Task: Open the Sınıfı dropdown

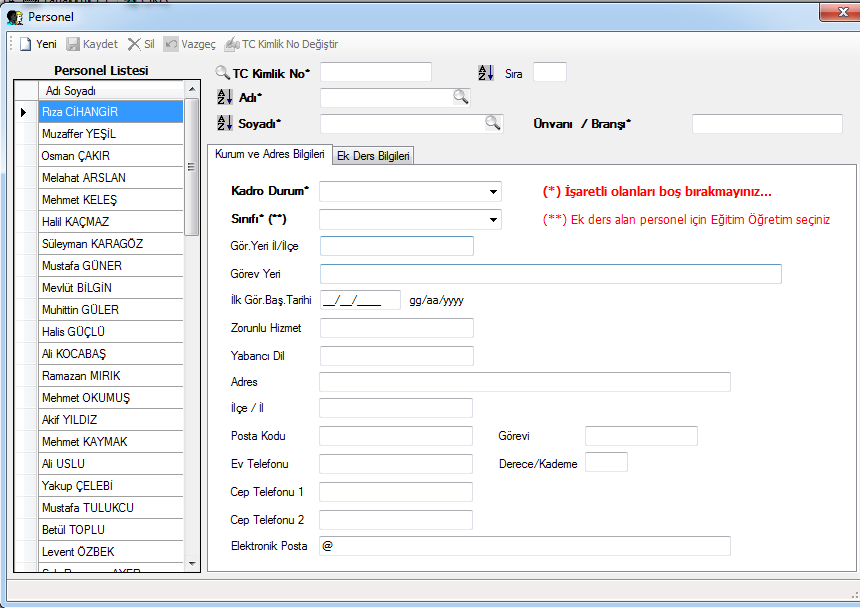Action: tap(493, 219)
